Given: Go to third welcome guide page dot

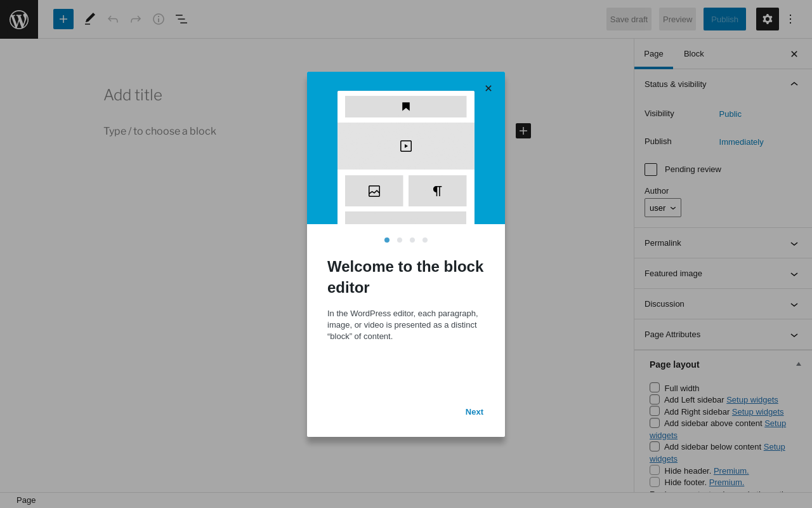Looking at the screenshot, I should pos(412,240).
